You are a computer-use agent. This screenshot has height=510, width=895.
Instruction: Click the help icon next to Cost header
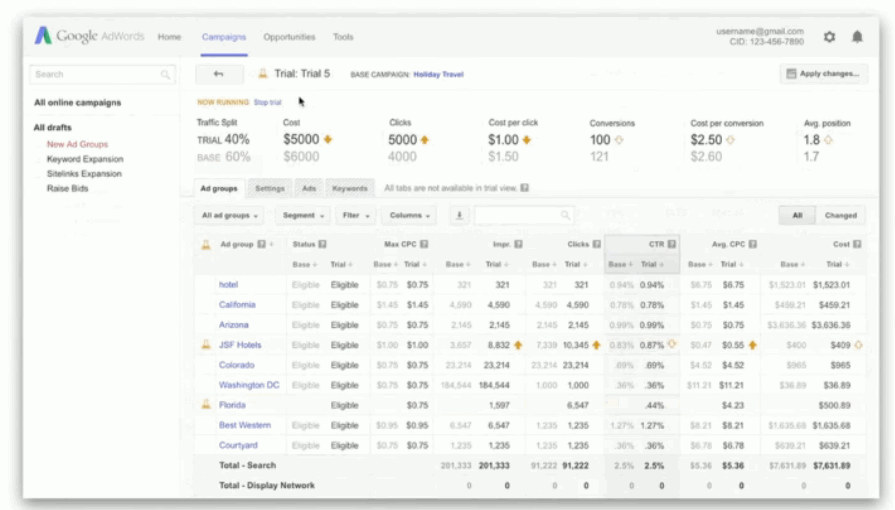pos(857,244)
